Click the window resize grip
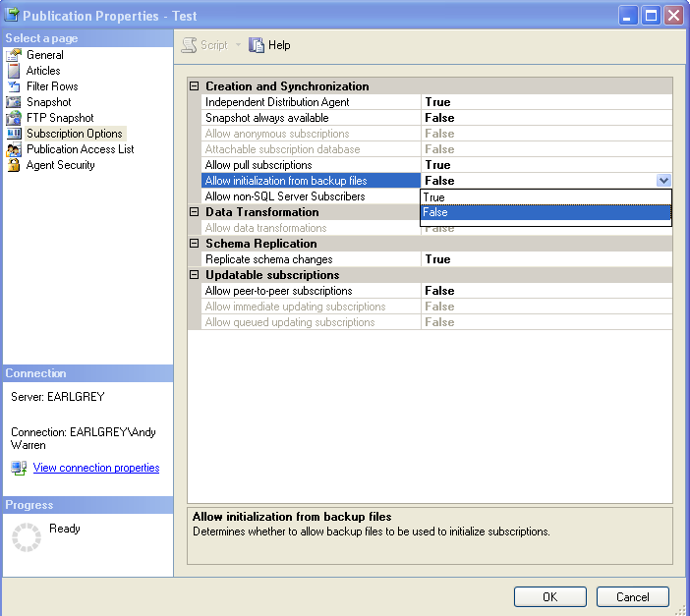 [682, 609]
